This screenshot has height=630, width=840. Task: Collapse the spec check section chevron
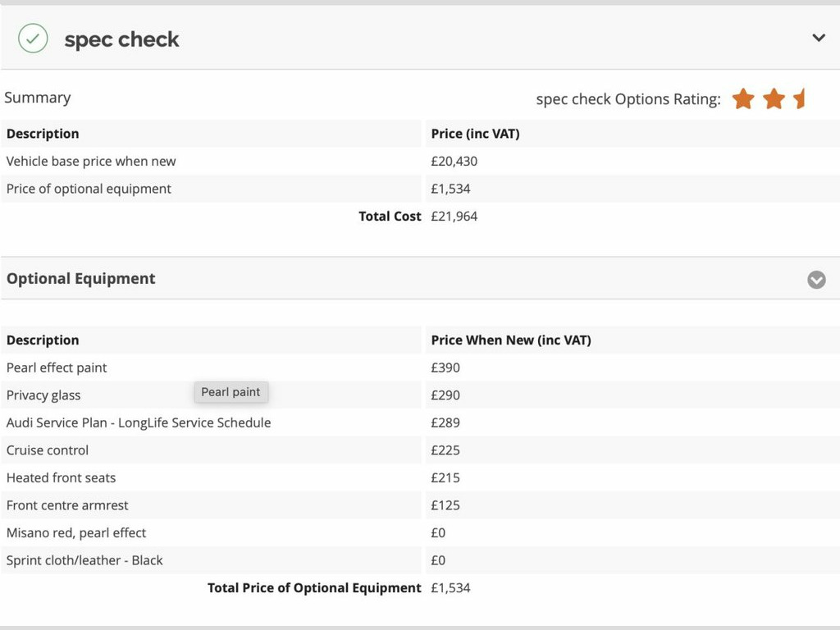pyautogui.click(x=818, y=38)
